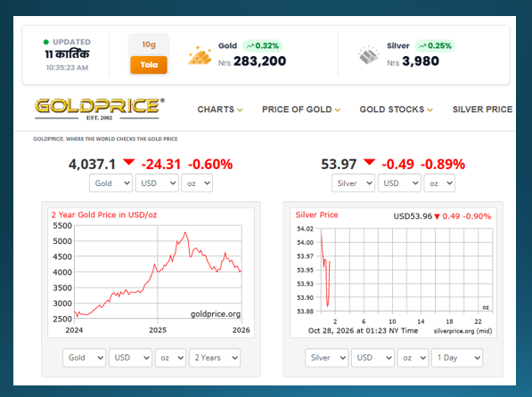Open Silver metal dropdown under 53.97
The image size is (532, 397).
coord(353,183)
